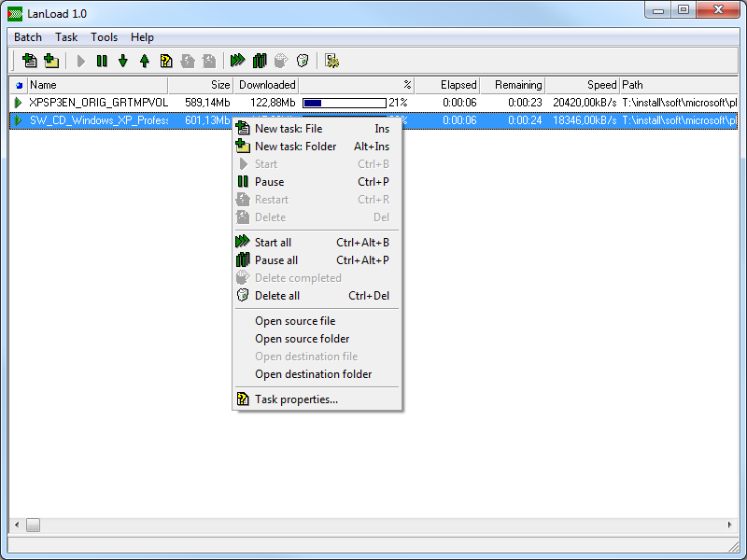This screenshot has width=747, height=560.
Task: Sort by the Downloaded column header
Action: point(266,85)
